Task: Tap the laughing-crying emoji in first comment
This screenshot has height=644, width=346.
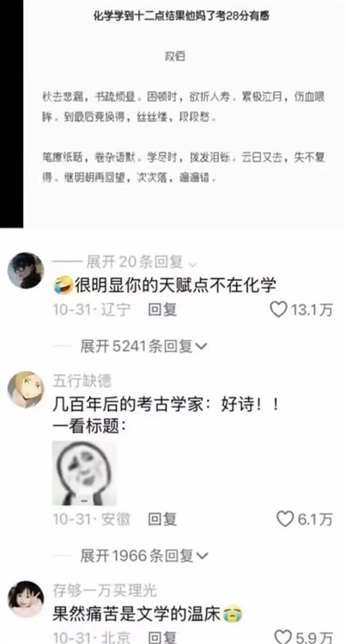Action: [x=63, y=285]
